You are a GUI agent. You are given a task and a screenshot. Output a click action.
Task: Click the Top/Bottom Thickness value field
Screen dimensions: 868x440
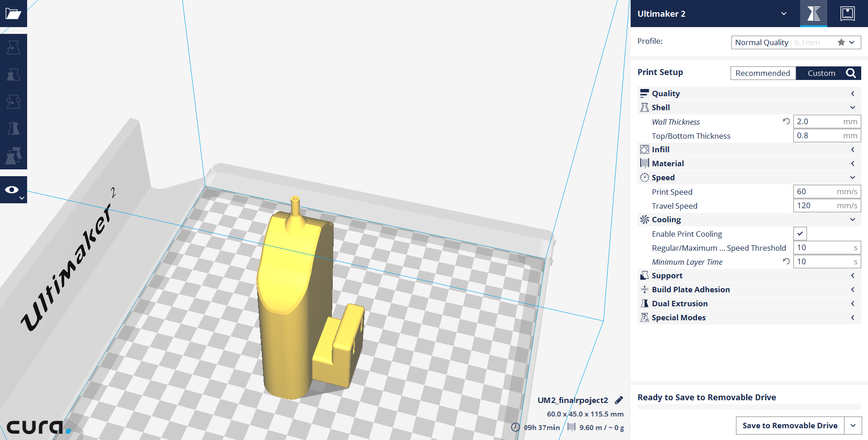(x=827, y=136)
